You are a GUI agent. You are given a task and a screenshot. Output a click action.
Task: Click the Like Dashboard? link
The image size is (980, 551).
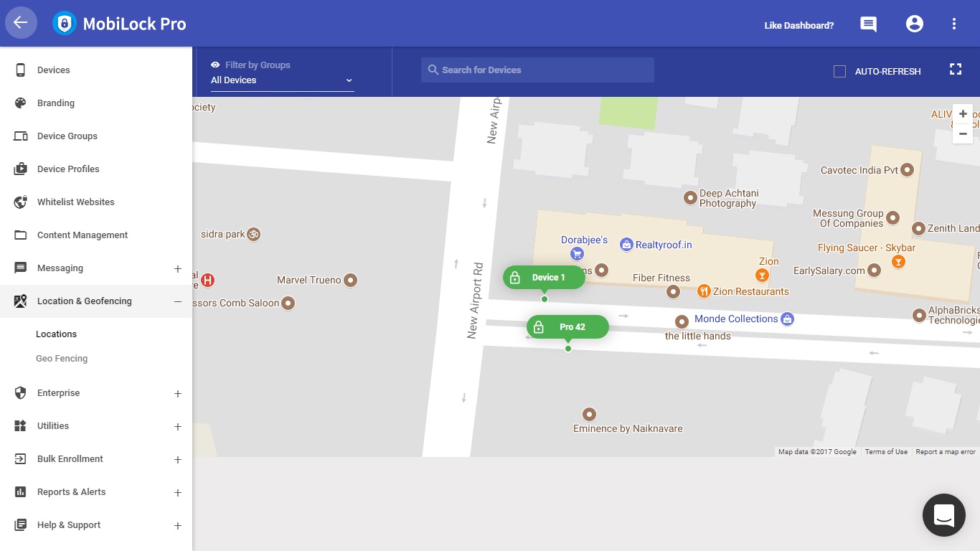pyautogui.click(x=798, y=25)
